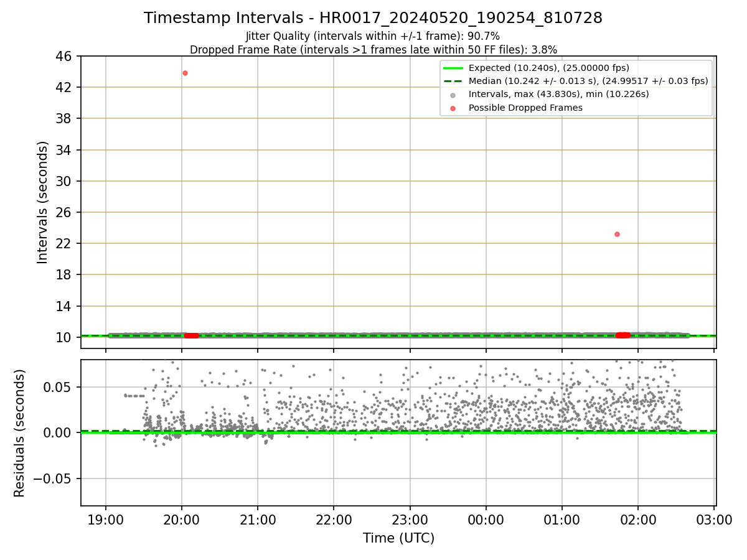747x560 pixels.
Task: Click the 'Residuals (seconds)' y-axis label
Action: (x=20, y=433)
